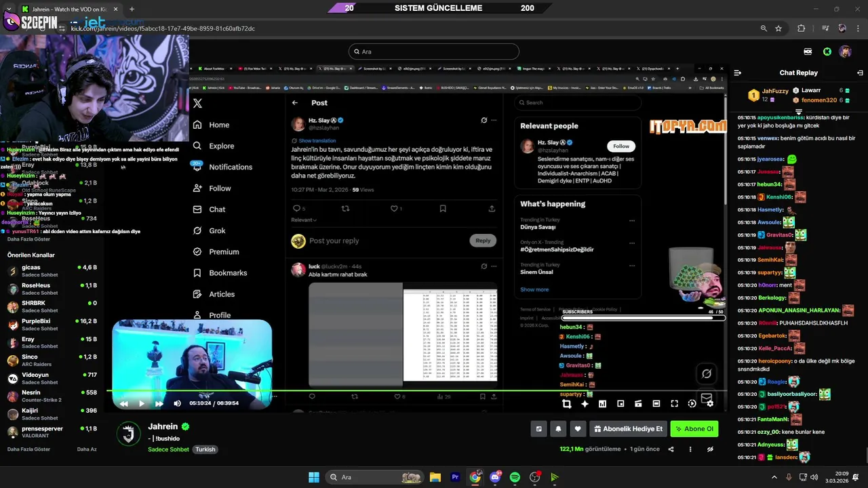This screenshot has width=868, height=488.
Task: Open Spotify from the taskbar
Action: pos(515,477)
